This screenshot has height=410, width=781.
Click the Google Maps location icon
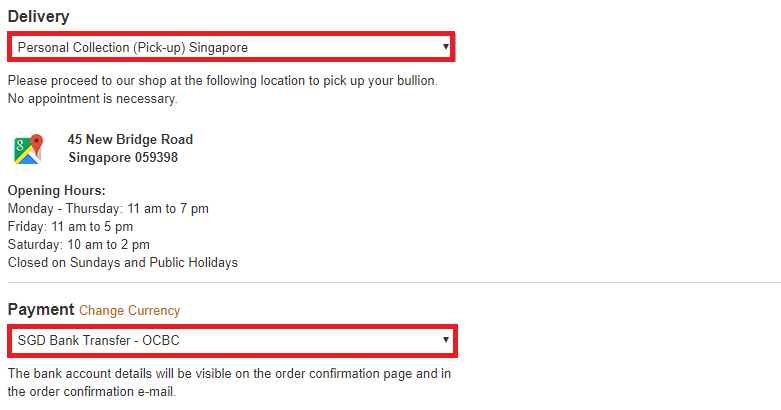(28, 149)
